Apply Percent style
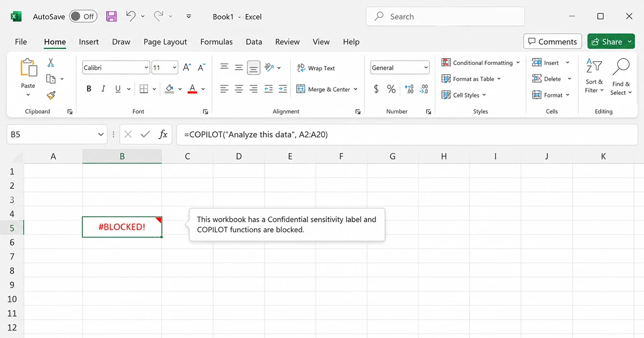Viewport: 644px width, 338px height. tap(391, 89)
